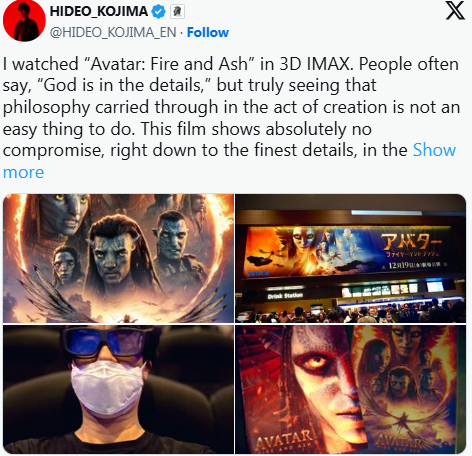
Task: Open the @HIDEO_KOJIMA_EN handle link
Action: click(113, 32)
